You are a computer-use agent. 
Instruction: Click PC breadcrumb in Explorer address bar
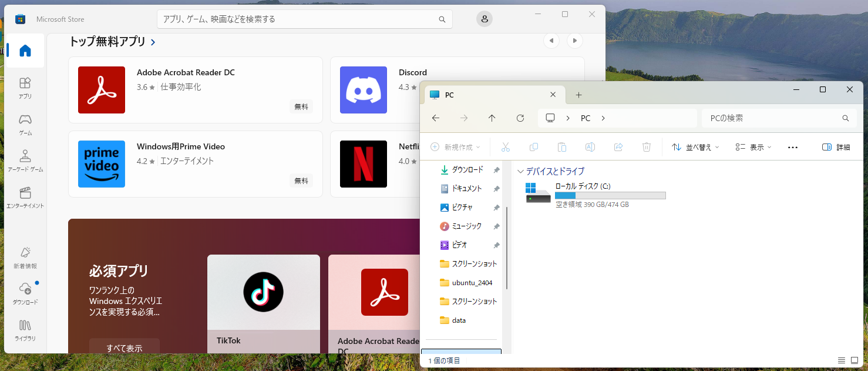pyautogui.click(x=586, y=118)
